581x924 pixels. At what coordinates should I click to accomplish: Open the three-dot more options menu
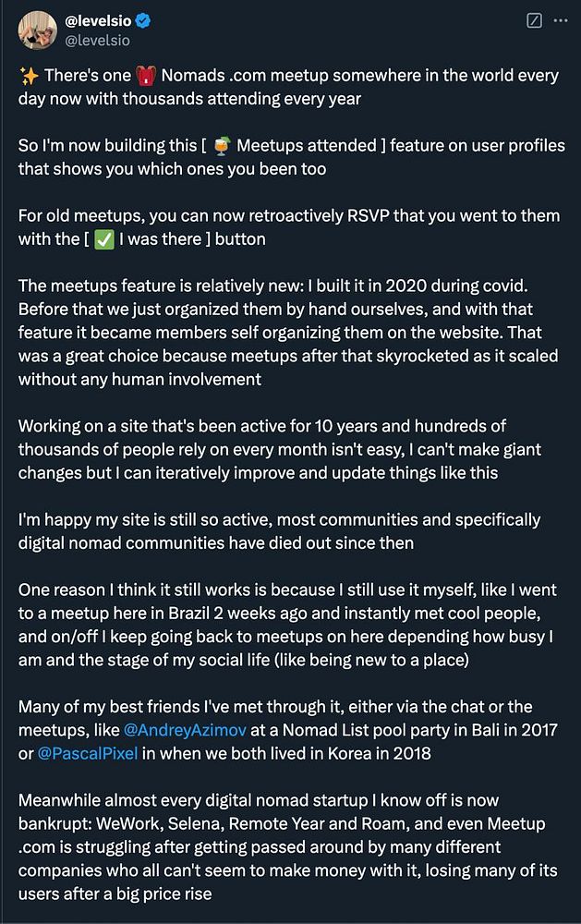561,20
